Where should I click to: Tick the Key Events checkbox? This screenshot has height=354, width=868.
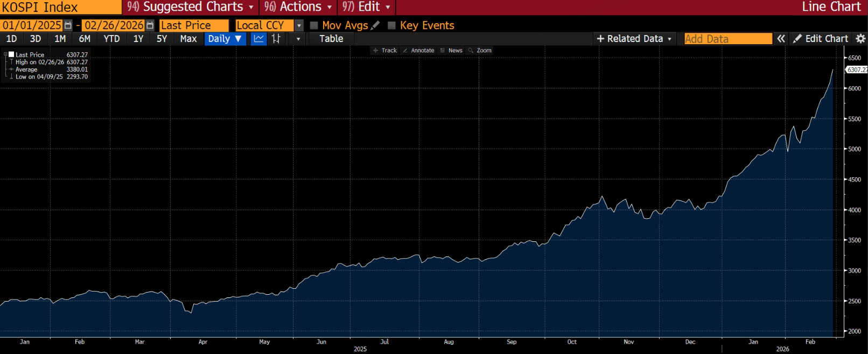click(392, 25)
